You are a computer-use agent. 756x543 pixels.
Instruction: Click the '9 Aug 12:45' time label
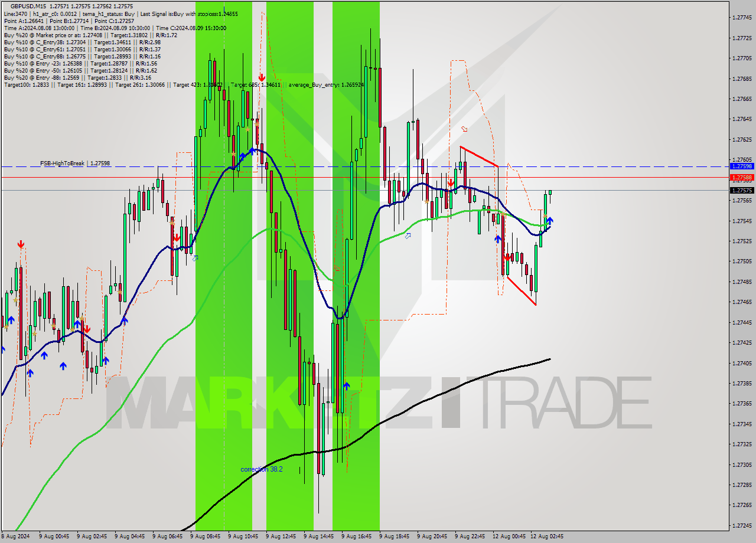281,537
